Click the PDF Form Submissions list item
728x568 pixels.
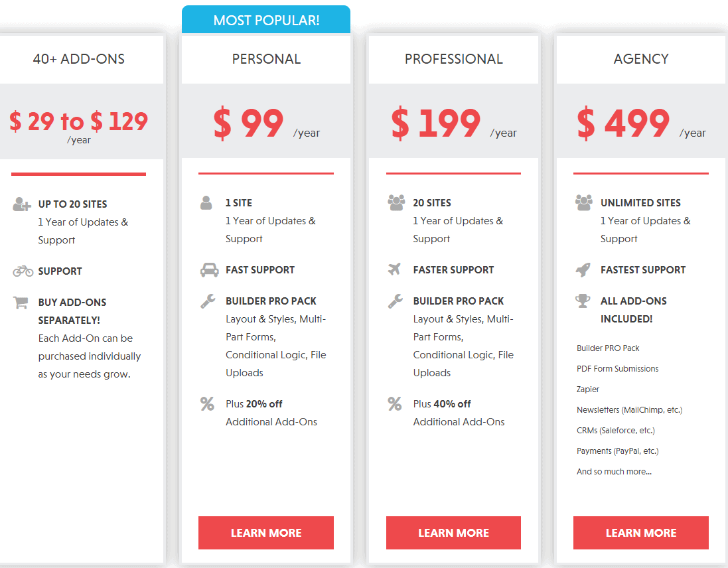point(617,369)
